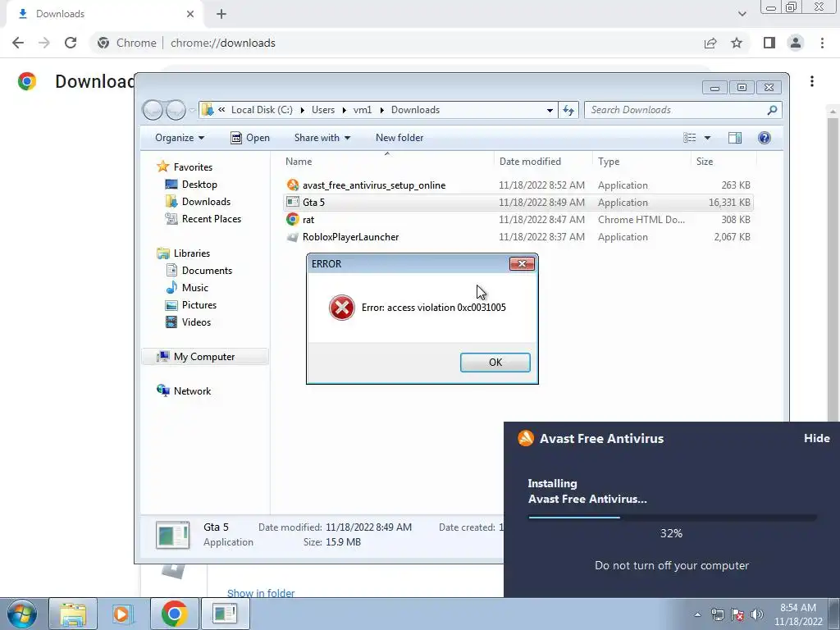The width and height of the screenshot is (840, 630).
Task: Change view with the view icon
Action: (x=689, y=138)
